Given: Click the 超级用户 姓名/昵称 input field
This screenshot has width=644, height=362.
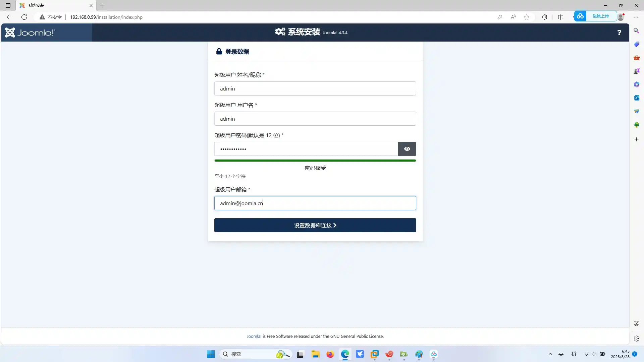Looking at the screenshot, I should [315, 88].
